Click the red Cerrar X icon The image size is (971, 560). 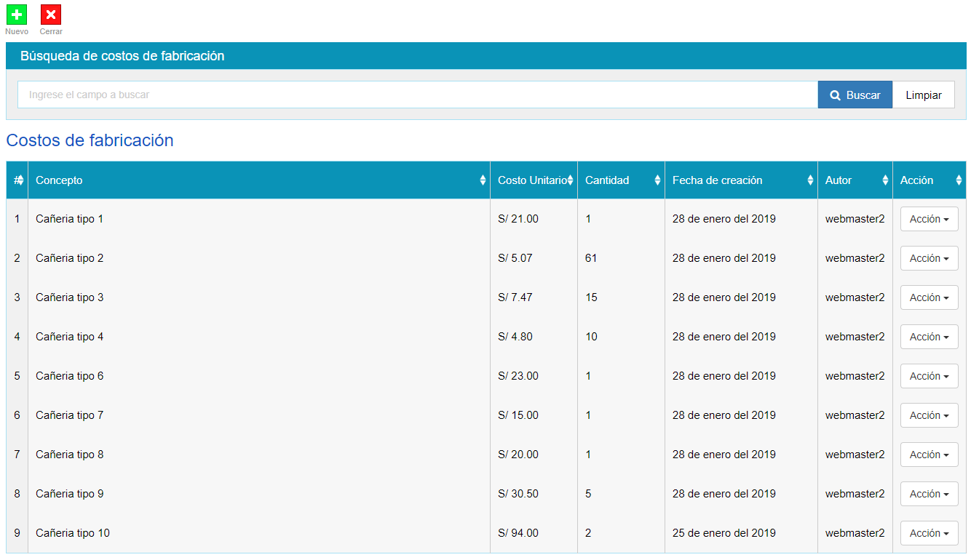[x=51, y=15]
